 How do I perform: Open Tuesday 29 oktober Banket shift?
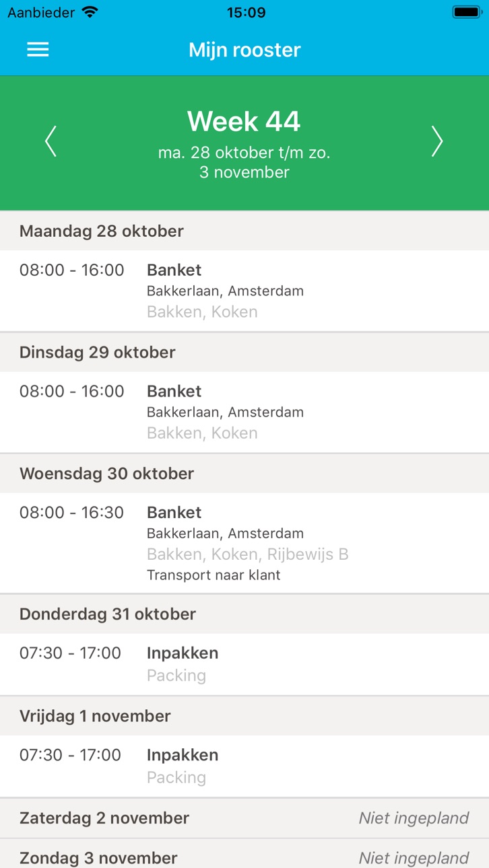(244, 412)
